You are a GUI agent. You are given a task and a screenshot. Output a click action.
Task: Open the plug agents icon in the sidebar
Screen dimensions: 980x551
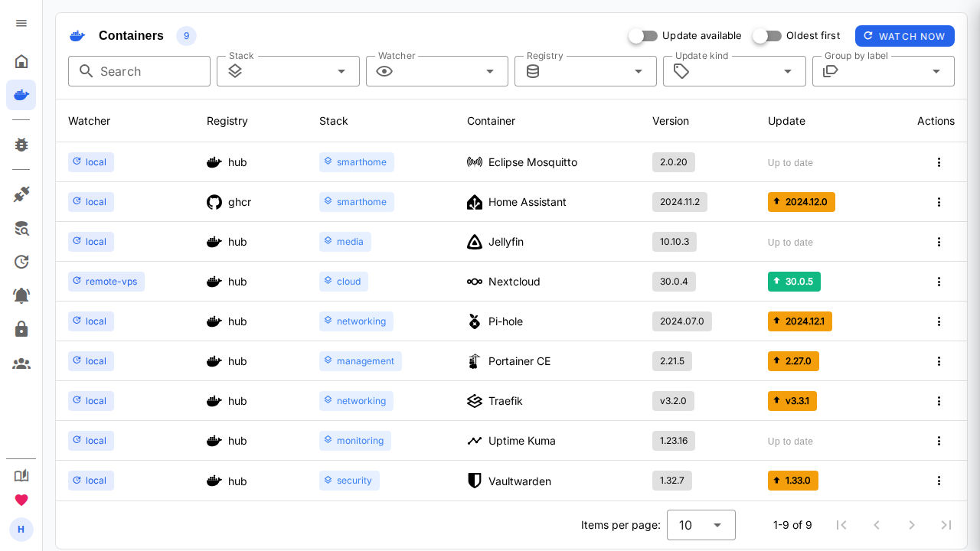tap(21, 194)
